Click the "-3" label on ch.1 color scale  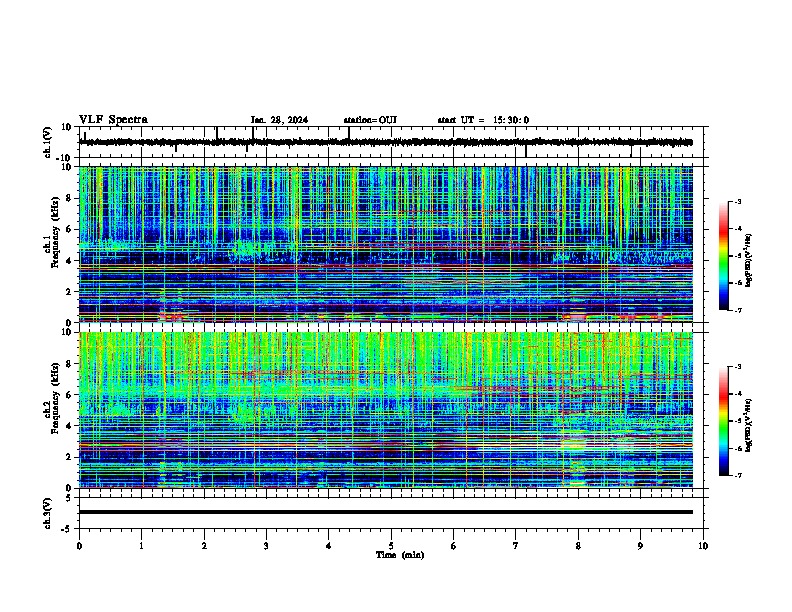pos(737,201)
